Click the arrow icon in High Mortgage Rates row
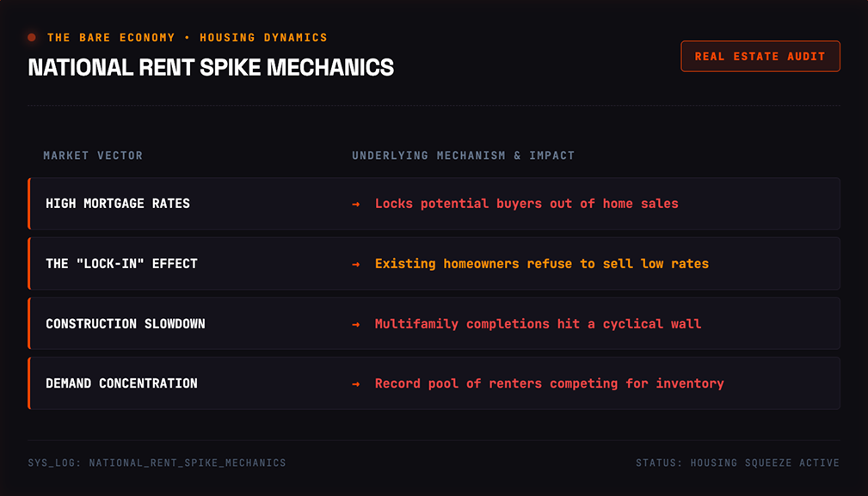Viewport: 868px width, 496px height. click(x=356, y=204)
